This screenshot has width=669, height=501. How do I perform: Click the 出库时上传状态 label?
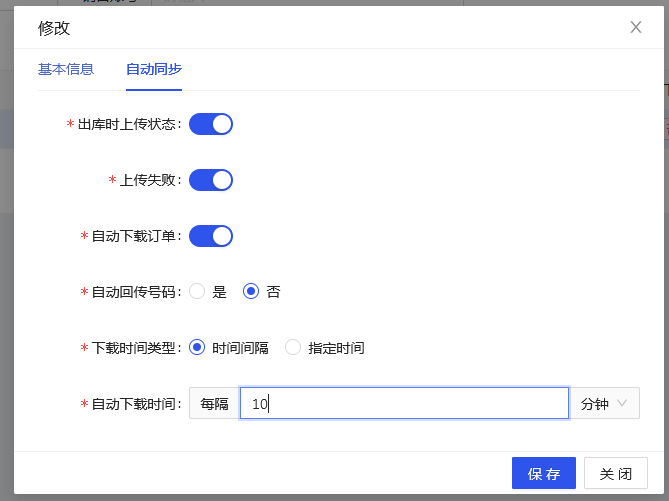(129, 124)
